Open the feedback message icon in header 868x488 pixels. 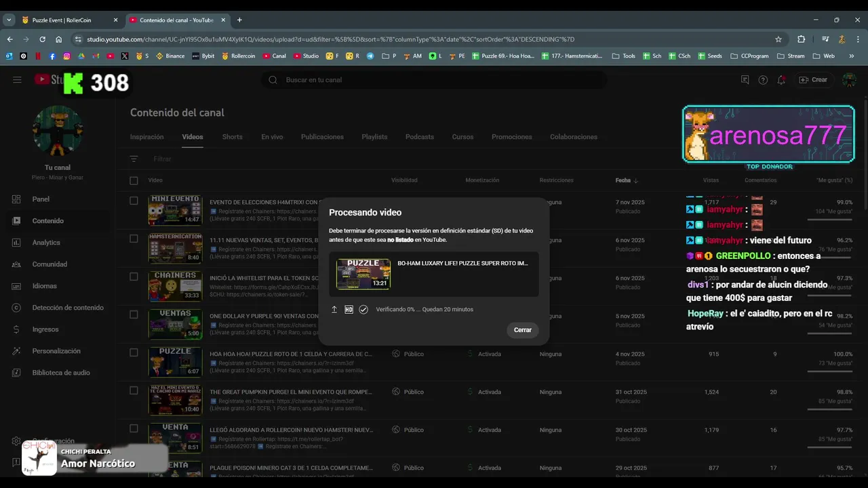click(745, 80)
